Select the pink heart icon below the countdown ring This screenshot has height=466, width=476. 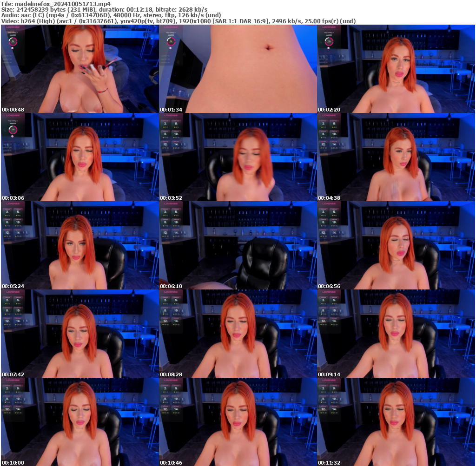[13, 48]
